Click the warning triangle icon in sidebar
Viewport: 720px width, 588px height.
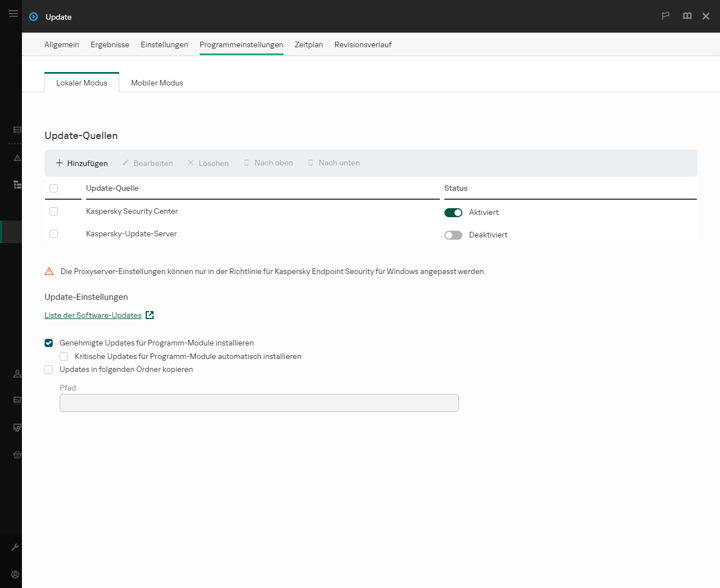point(17,158)
